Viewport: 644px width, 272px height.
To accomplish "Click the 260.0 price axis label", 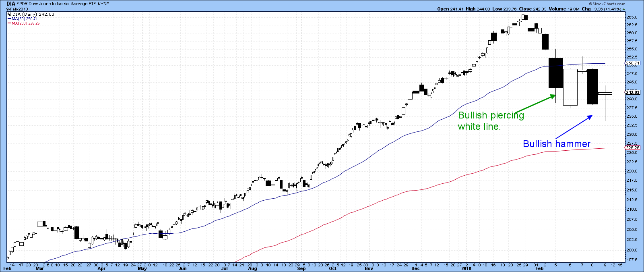I will coord(632,33).
